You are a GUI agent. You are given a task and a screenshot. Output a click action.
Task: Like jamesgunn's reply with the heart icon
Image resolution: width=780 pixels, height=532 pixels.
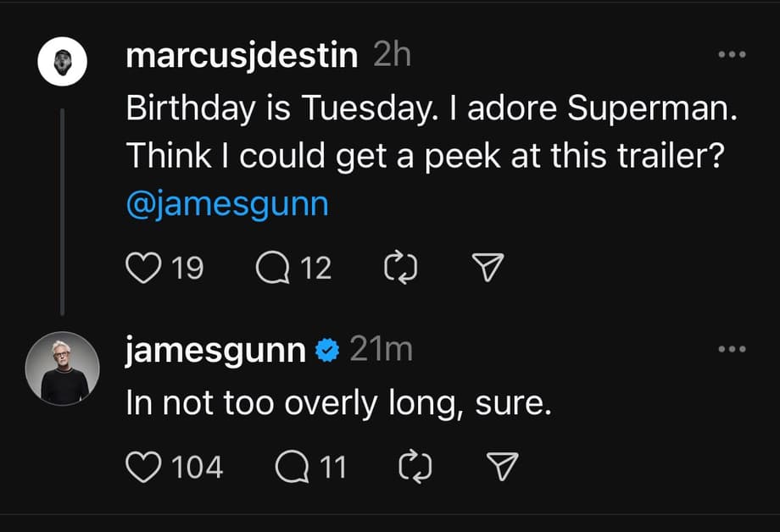coord(142,467)
